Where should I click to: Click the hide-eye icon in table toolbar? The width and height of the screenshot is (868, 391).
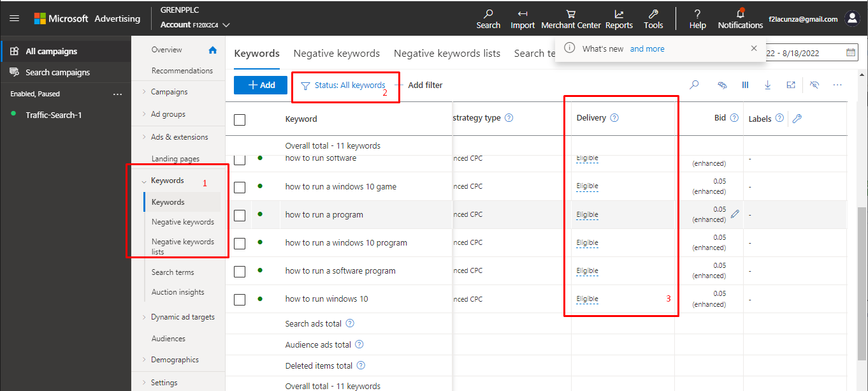click(814, 85)
